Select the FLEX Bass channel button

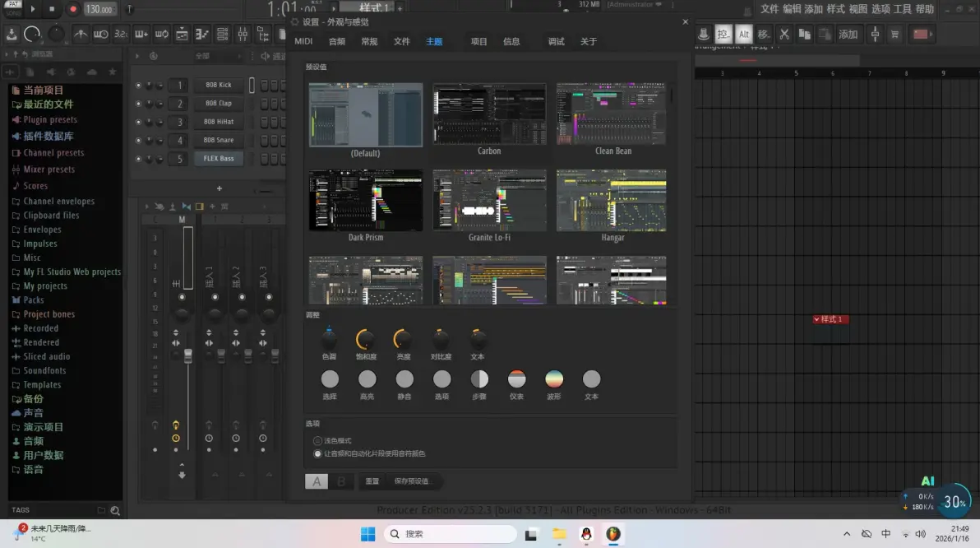(219, 158)
